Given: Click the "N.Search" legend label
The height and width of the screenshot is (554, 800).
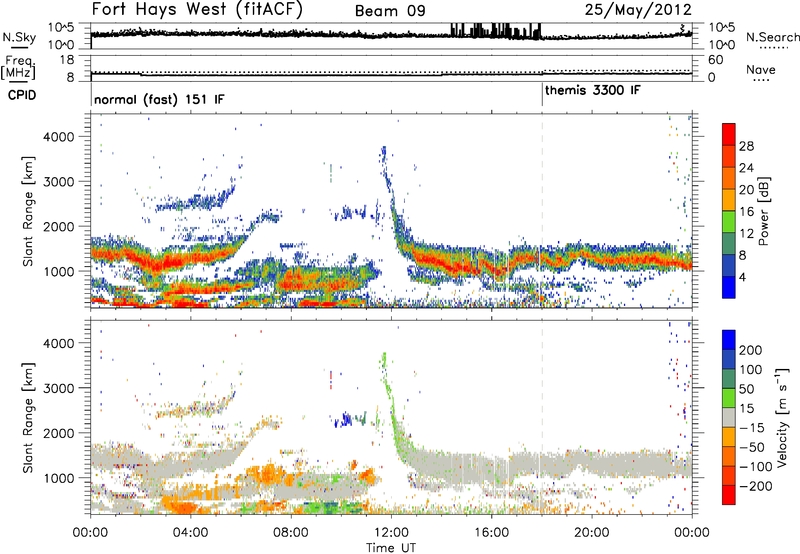Looking at the screenshot, I should (772, 37).
